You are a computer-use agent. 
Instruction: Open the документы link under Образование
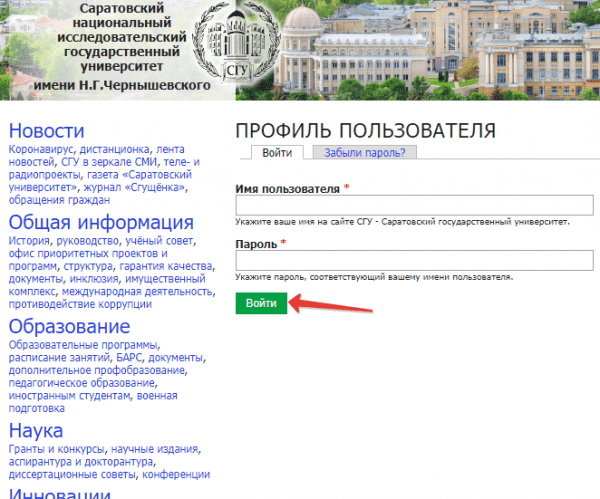(175, 358)
